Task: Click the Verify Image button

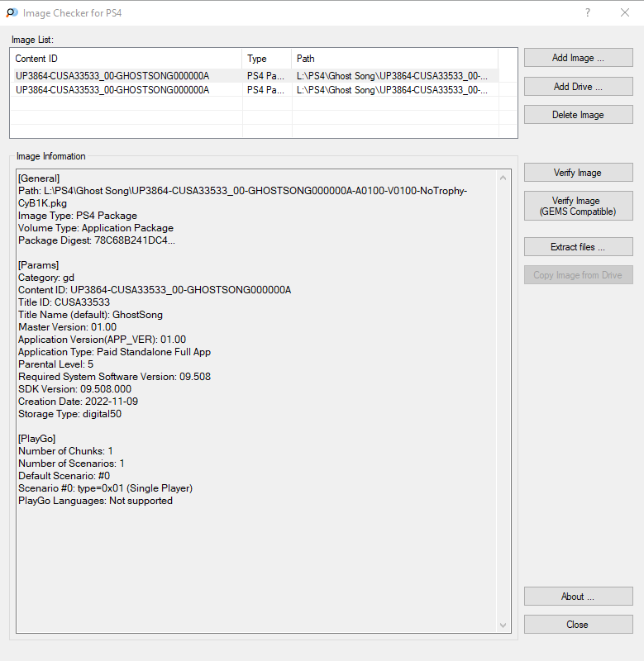Action: [578, 173]
